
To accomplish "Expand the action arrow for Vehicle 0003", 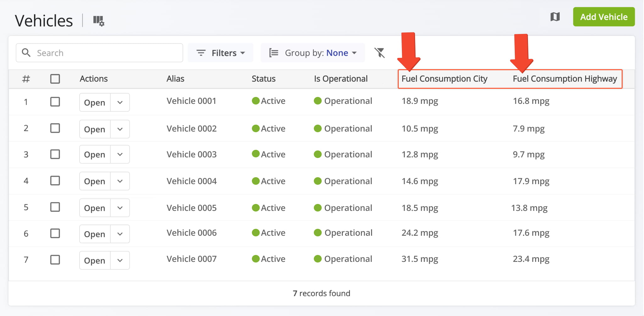I will pos(120,154).
